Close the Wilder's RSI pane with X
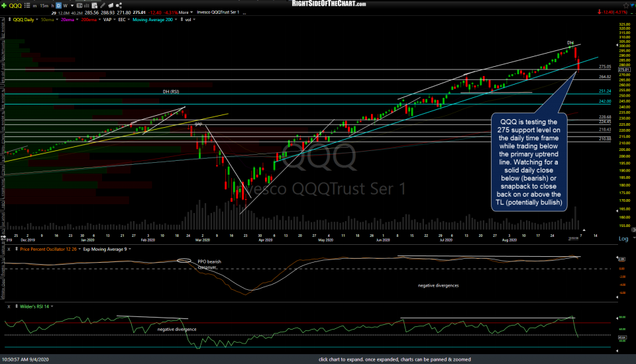 (9, 306)
